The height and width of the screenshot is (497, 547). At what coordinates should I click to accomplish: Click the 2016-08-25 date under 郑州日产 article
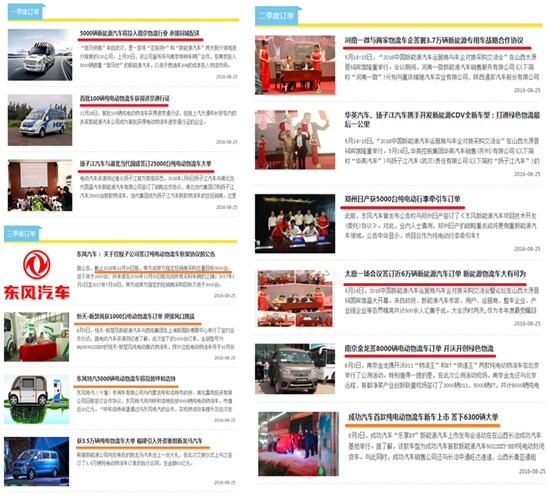click(x=527, y=249)
